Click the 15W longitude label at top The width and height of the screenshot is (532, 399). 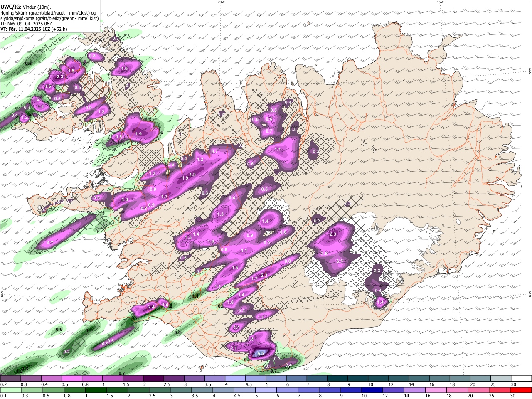click(x=440, y=2)
